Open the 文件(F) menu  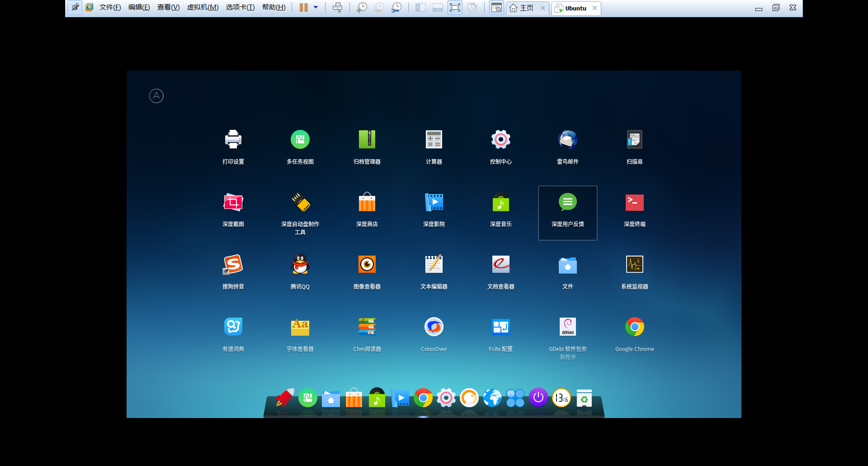110,7
